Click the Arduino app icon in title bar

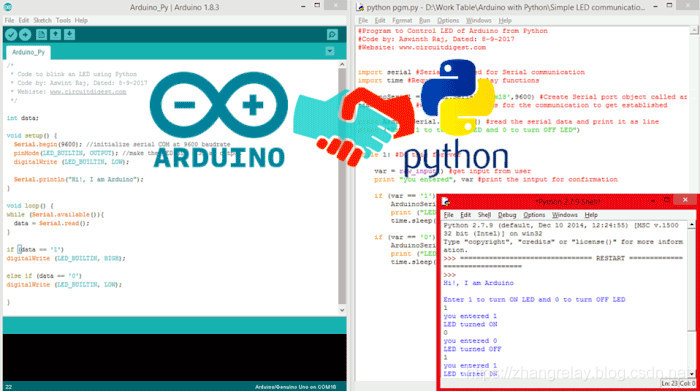(x=8, y=7)
